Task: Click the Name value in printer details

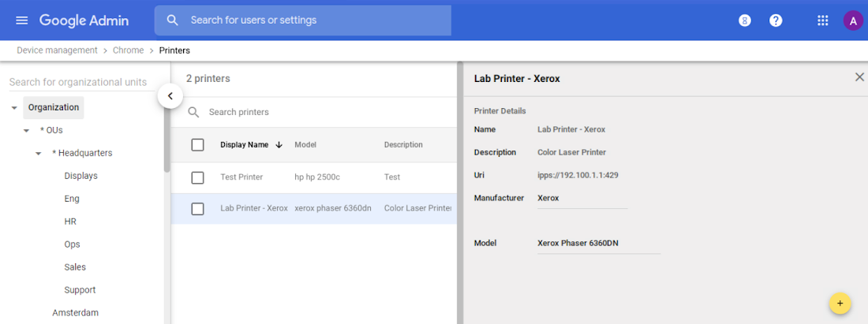Action: tap(571, 129)
